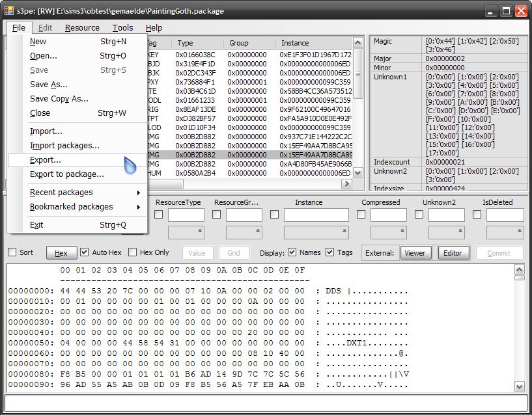Launch the external Viewer button
Screen dimensions: 532x415
coord(415,253)
